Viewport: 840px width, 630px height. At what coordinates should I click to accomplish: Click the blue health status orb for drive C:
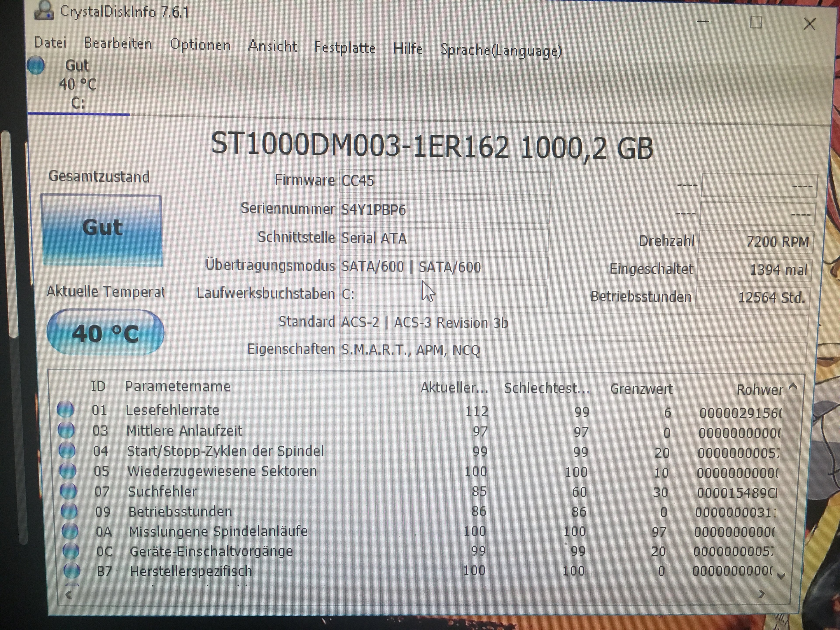click(x=36, y=65)
